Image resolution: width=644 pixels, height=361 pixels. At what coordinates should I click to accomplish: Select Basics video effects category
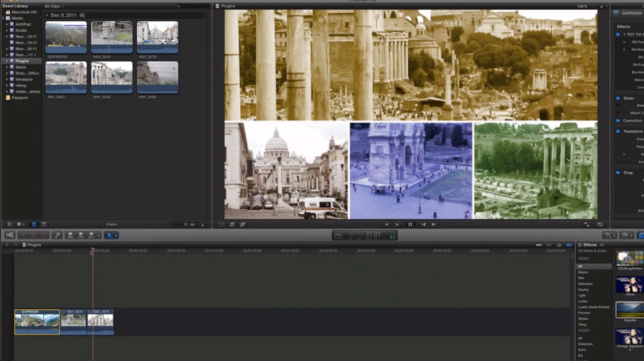(583, 272)
